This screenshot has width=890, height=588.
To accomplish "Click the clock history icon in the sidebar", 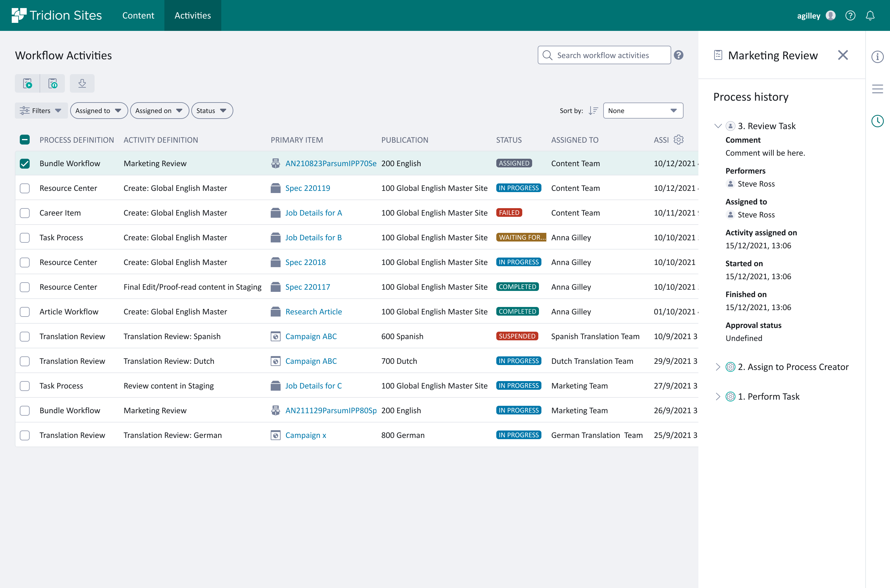I will click(x=878, y=121).
